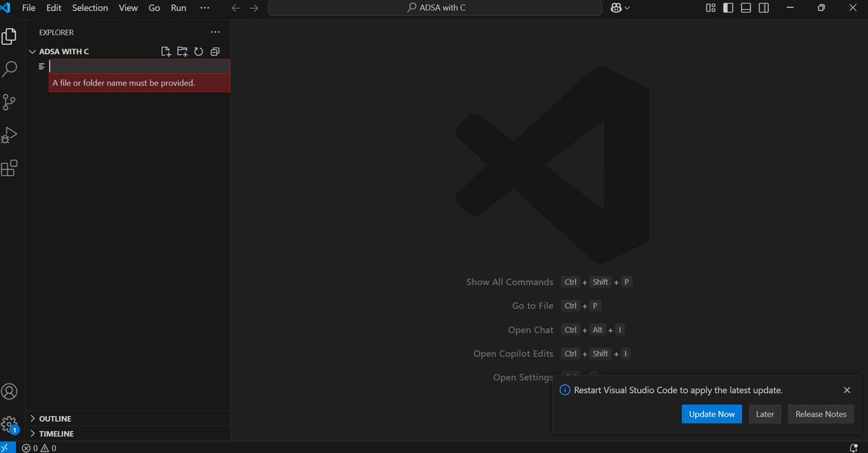Open the Run and Debug view icon
868x453 pixels.
[9, 135]
